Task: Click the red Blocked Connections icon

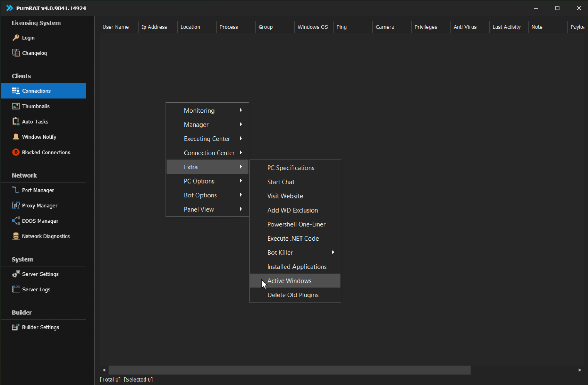Action: (16, 152)
